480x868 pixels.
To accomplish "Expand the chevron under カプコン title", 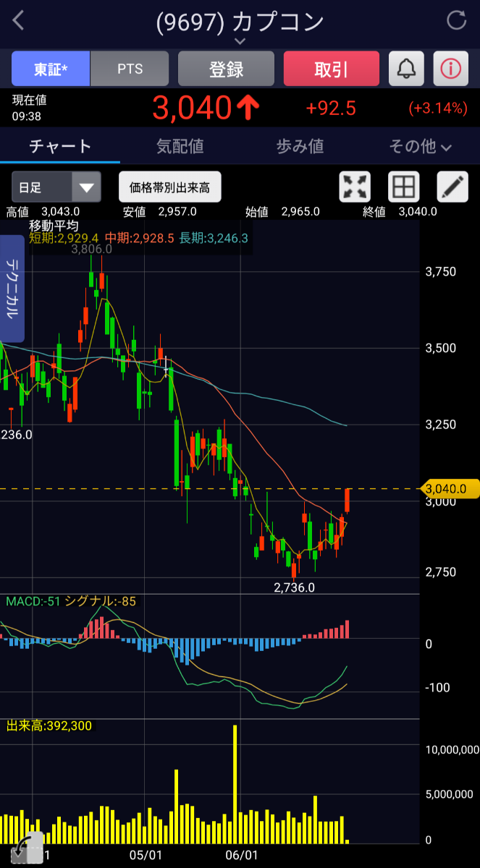I will point(240,42).
